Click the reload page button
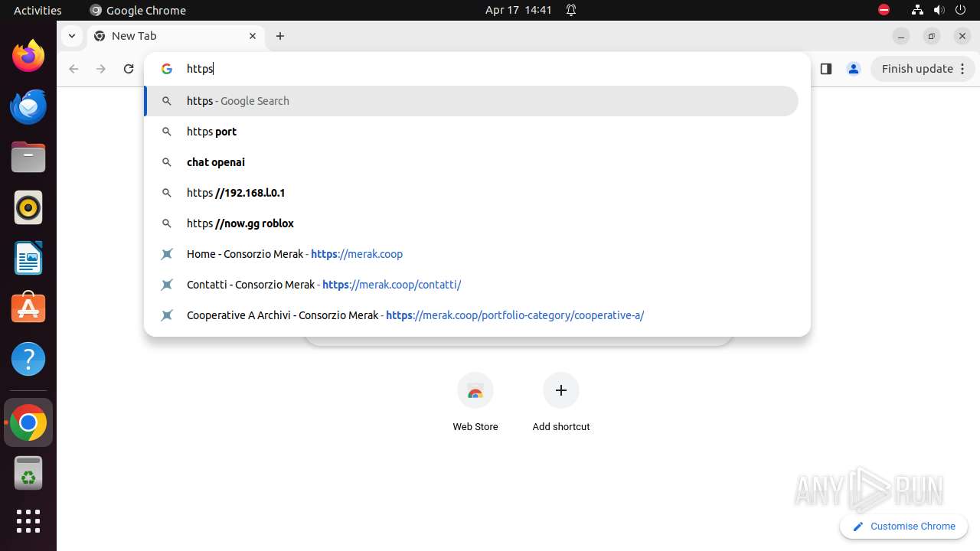Screen dimensions: 980x551 (129, 69)
